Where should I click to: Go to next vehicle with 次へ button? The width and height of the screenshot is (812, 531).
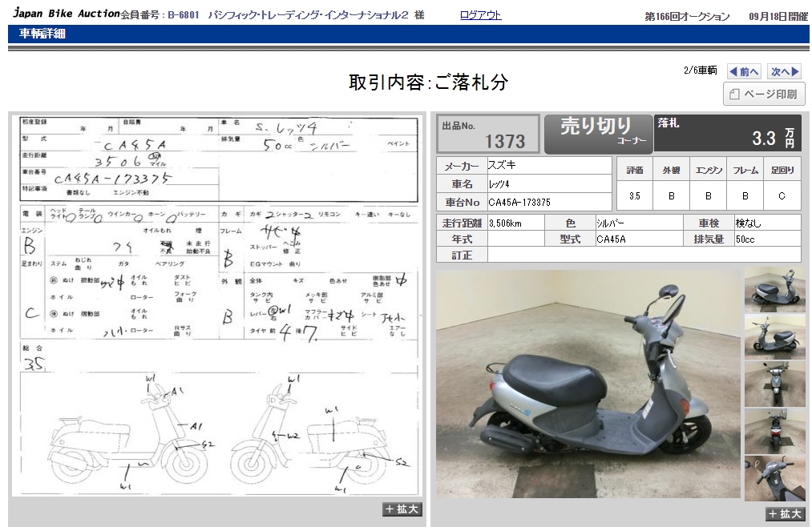click(785, 71)
